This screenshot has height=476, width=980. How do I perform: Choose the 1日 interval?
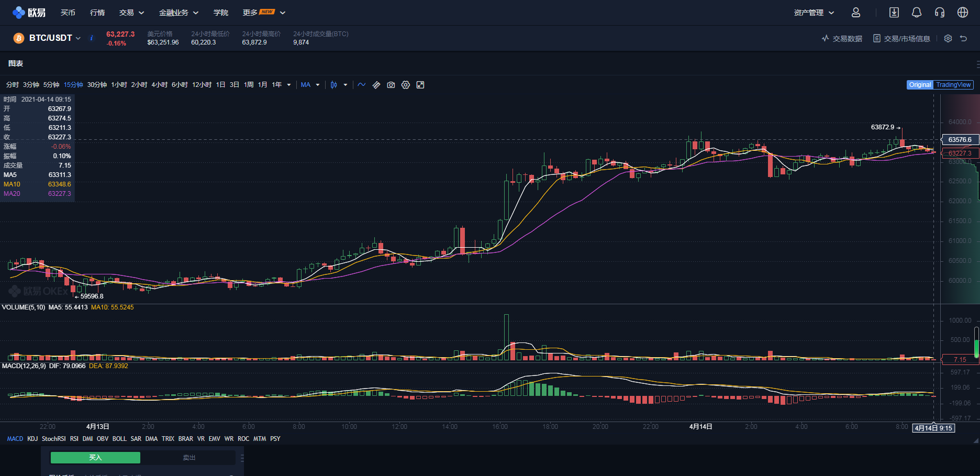[x=221, y=85]
